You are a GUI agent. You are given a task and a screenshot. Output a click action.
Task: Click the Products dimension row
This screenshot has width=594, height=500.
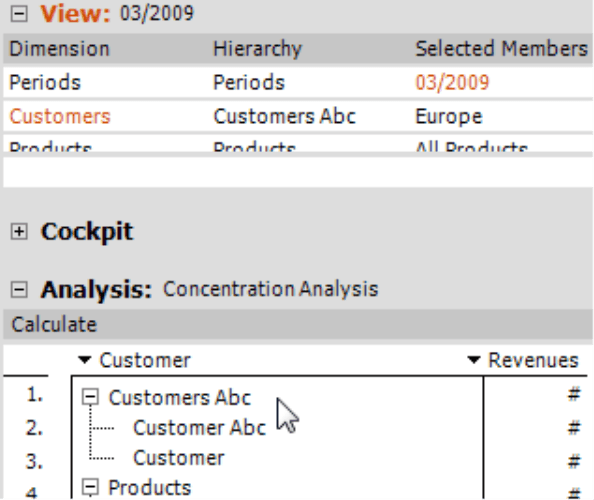point(298,145)
